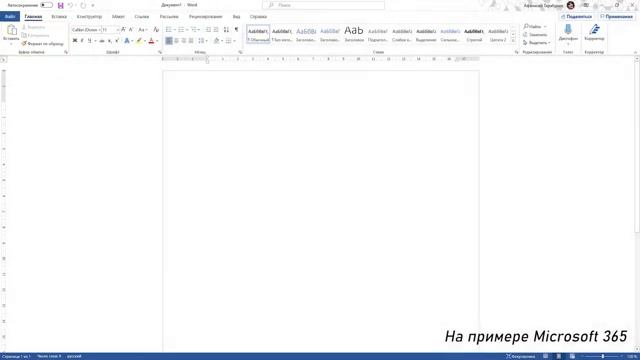Toggle Strikethrough formatting

(x=102, y=41)
